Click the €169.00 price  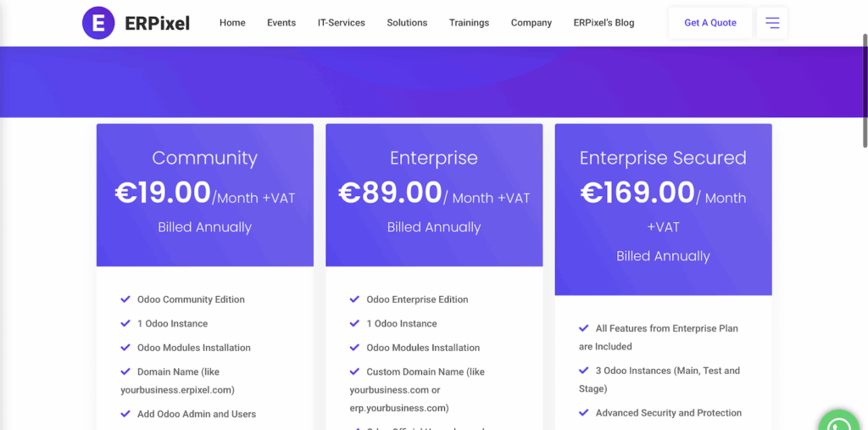(637, 193)
